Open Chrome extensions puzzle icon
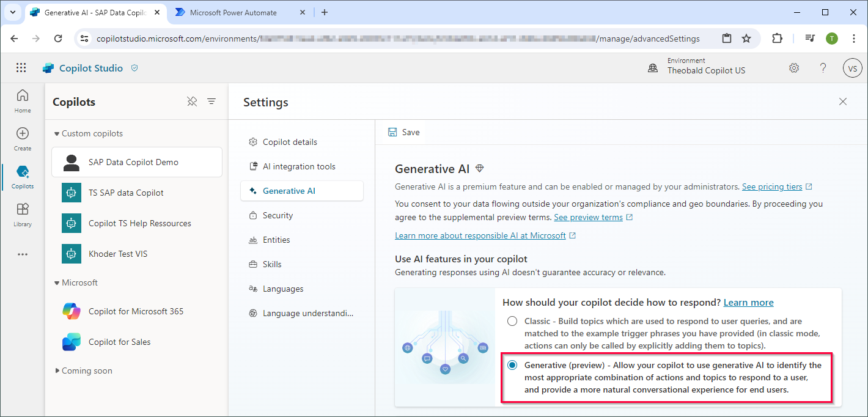This screenshot has height=417, width=868. [777, 39]
